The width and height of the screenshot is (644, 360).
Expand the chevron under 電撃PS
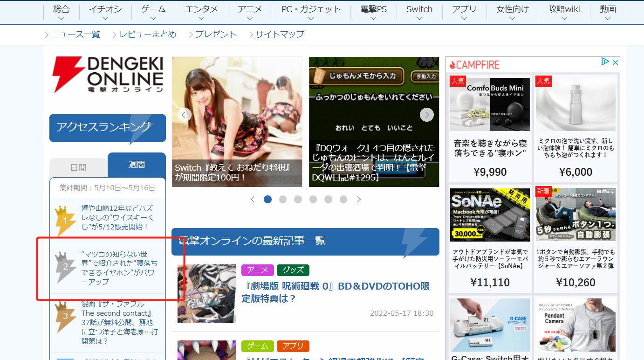point(374,19)
